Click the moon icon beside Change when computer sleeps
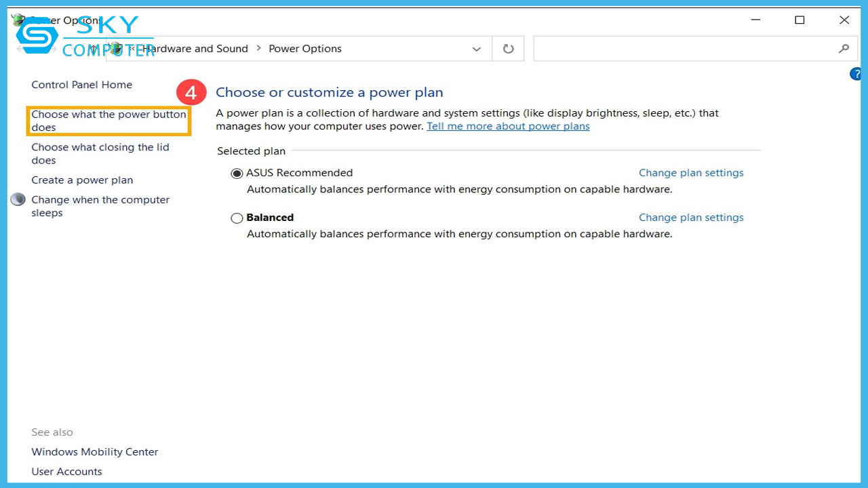Image resolution: width=868 pixels, height=488 pixels. point(18,200)
